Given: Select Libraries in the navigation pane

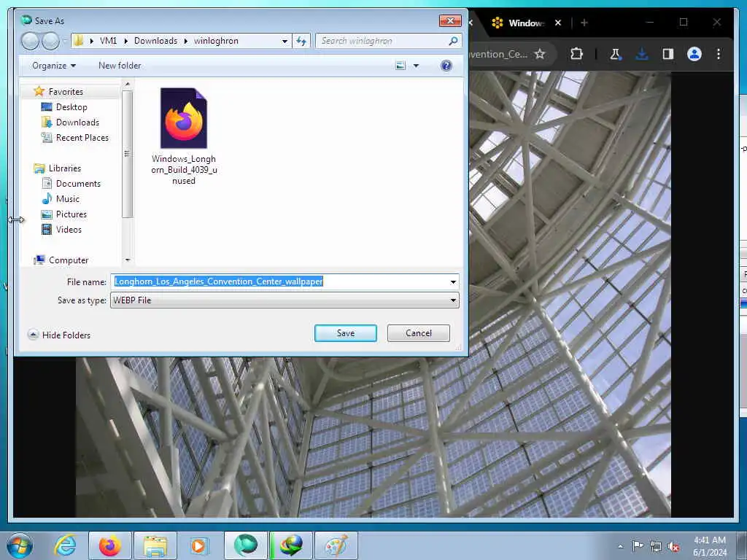Looking at the screenshot, I should (65, 168).
